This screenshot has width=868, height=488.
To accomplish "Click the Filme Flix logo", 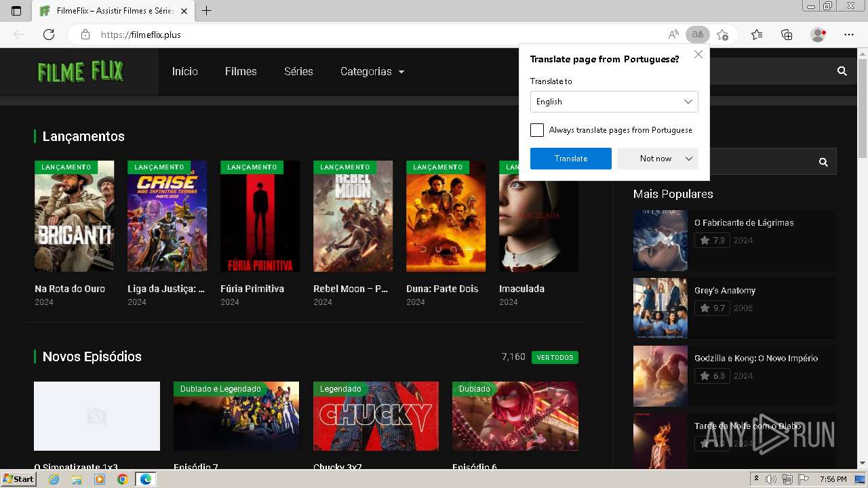I will [80, 71].
